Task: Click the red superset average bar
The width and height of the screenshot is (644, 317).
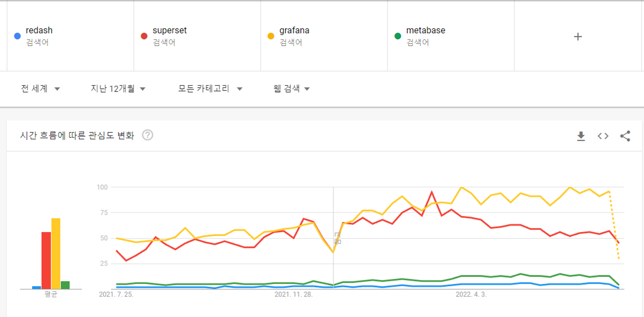Action: [x=46, y=260]
